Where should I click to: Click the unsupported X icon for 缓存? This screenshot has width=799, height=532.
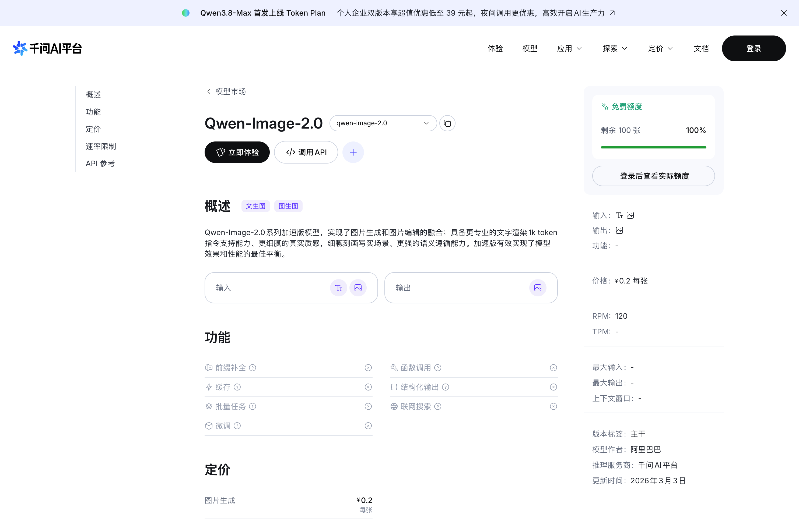tap(368, 387)
